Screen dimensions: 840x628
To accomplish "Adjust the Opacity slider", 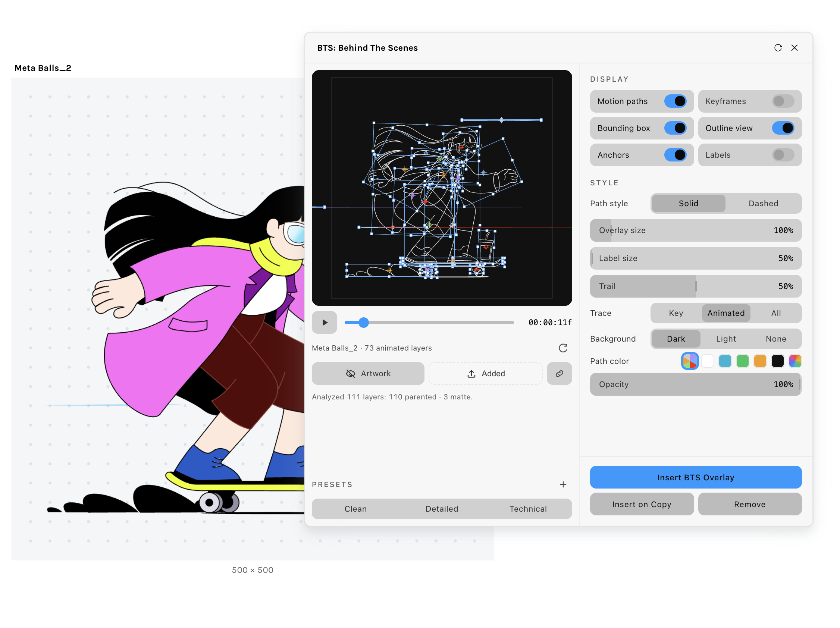I will 696,384.
